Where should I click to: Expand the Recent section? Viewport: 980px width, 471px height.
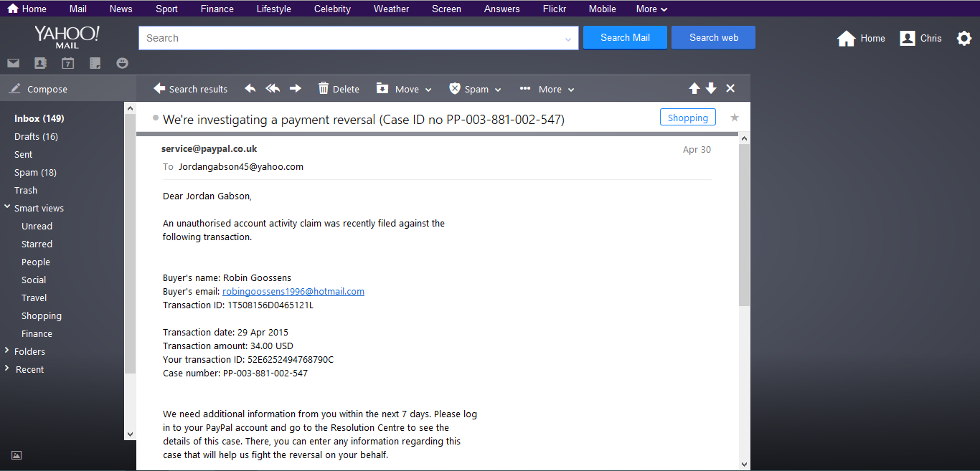[x=7, y=368]
